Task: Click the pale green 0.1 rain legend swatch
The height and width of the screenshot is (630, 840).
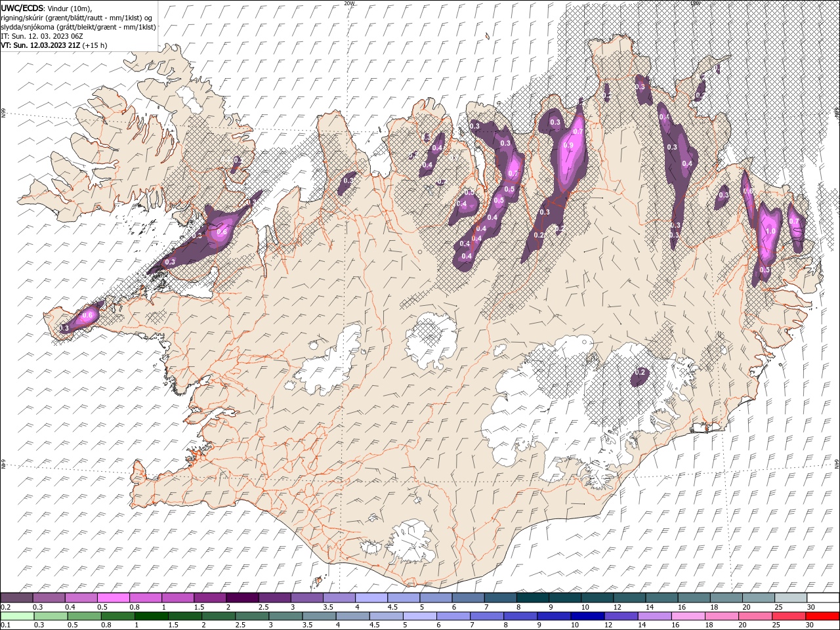Action: (17, 616)
